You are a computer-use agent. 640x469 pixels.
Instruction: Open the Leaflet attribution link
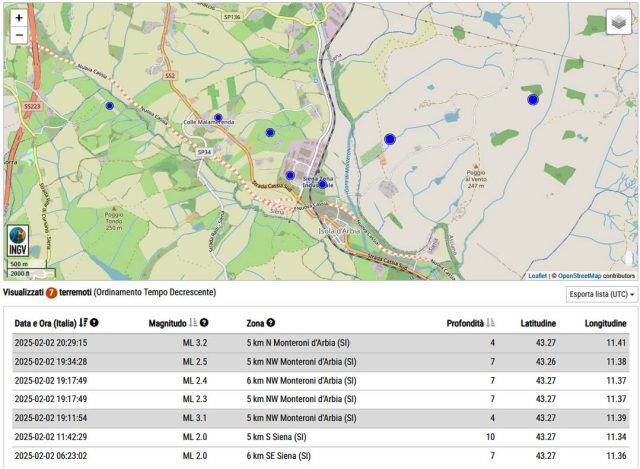pos(537,276)
